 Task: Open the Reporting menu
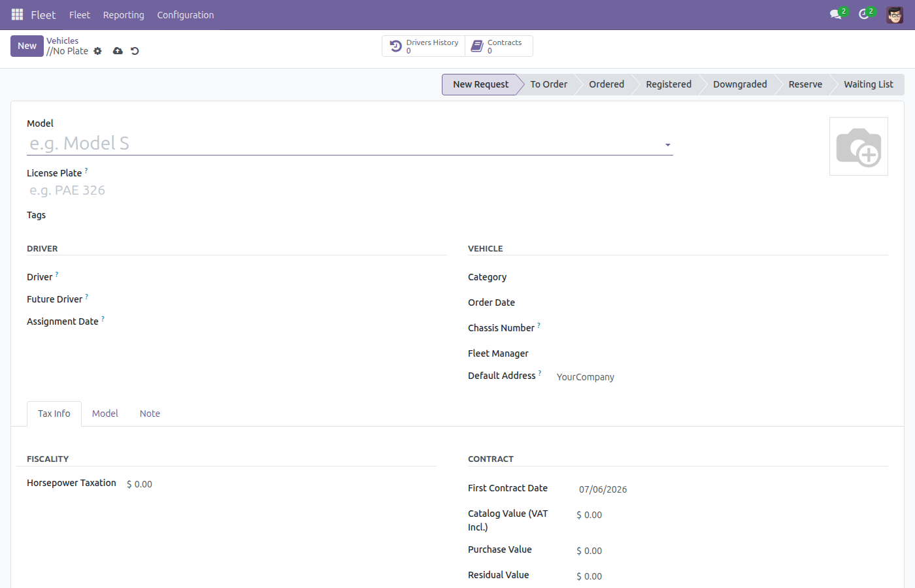coord(124,15)
